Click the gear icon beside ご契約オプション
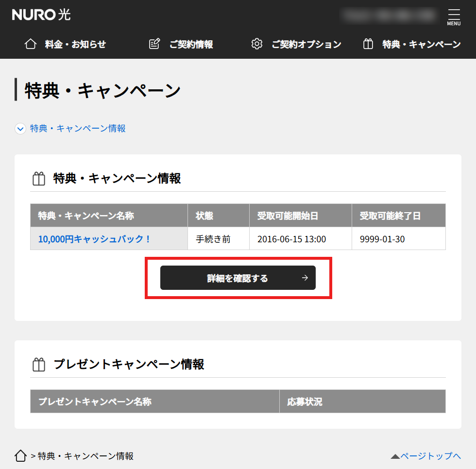The height and width of the screenshot is (469, 476). point(257,43)
